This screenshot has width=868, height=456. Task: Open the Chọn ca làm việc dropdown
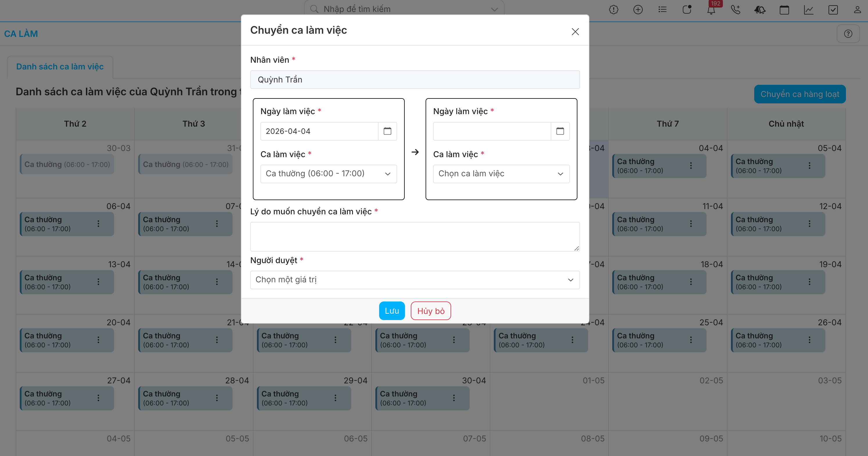501,174
